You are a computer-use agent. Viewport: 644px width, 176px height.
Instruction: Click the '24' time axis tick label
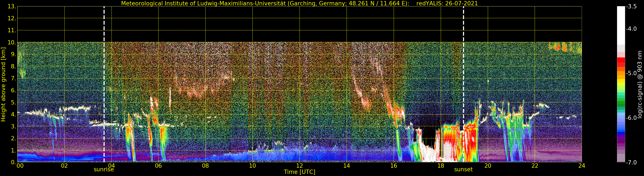point(582,166)
